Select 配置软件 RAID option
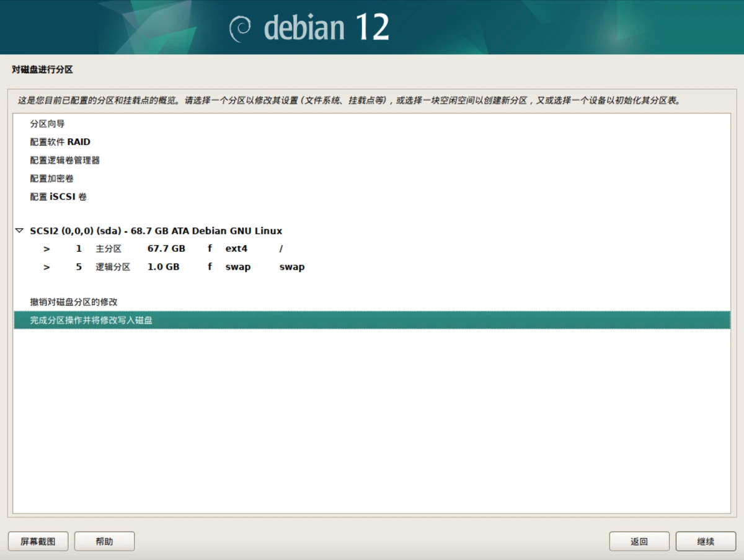Image resolution: width=744 pixels, height=560 pixels. click(x=60, y=142)
